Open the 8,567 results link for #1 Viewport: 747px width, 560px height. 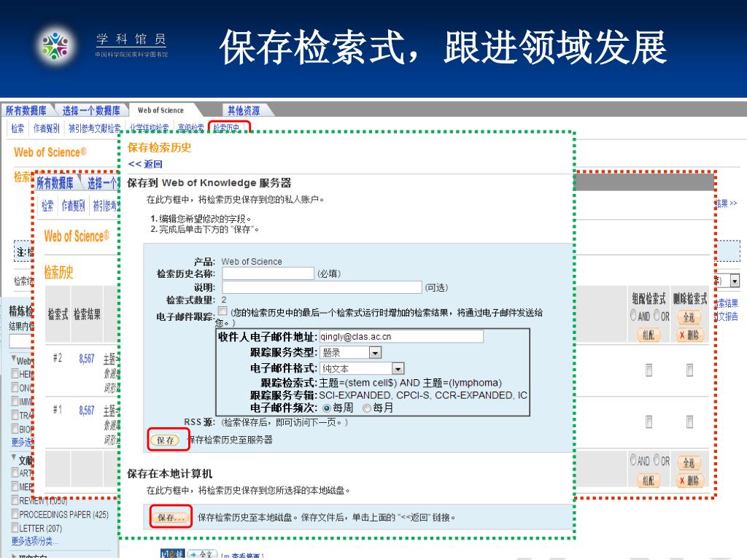[x=87, y=411]
